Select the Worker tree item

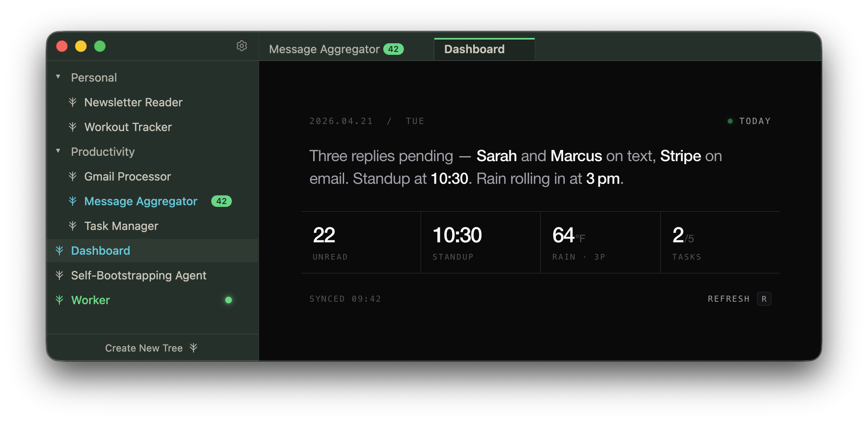pyautogui.click(x=153, y=300)
